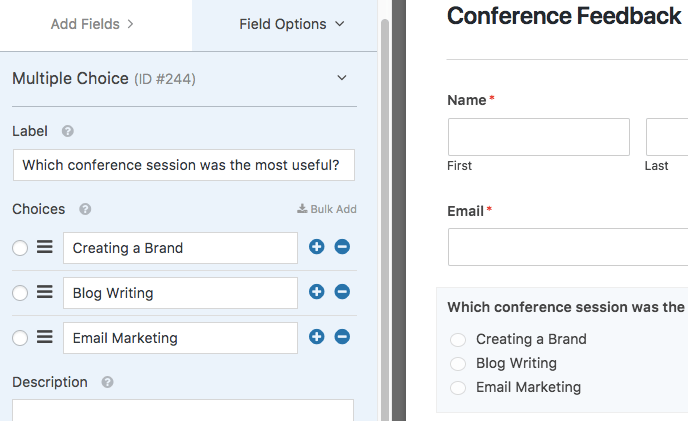Click the help icon next to Label
688x421 pixels.
tap(68, 131)
